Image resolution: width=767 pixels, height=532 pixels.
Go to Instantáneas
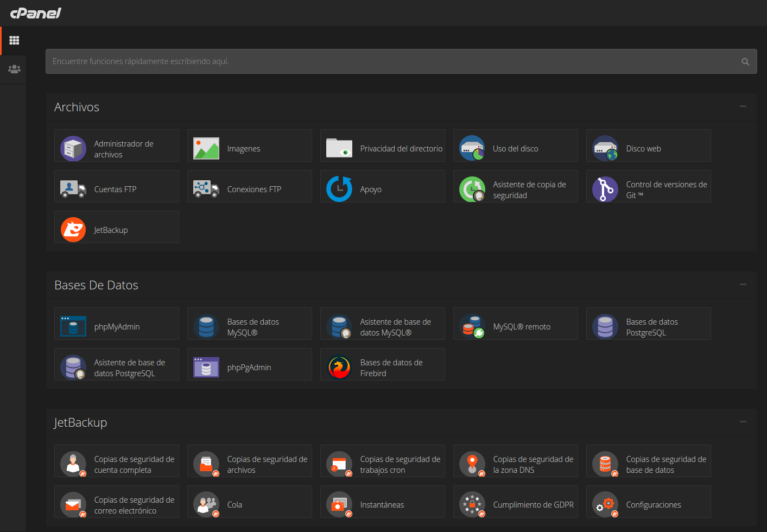[x=382, y=505]
